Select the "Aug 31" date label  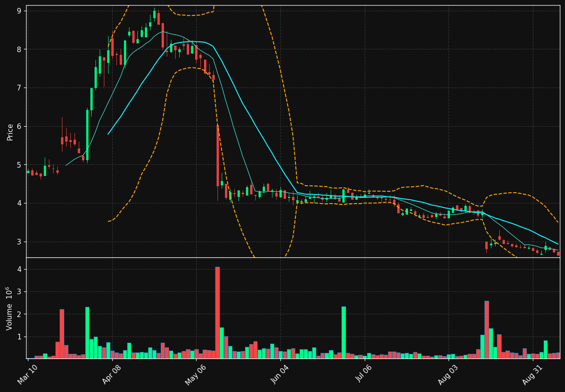click(x=532, y=374)
